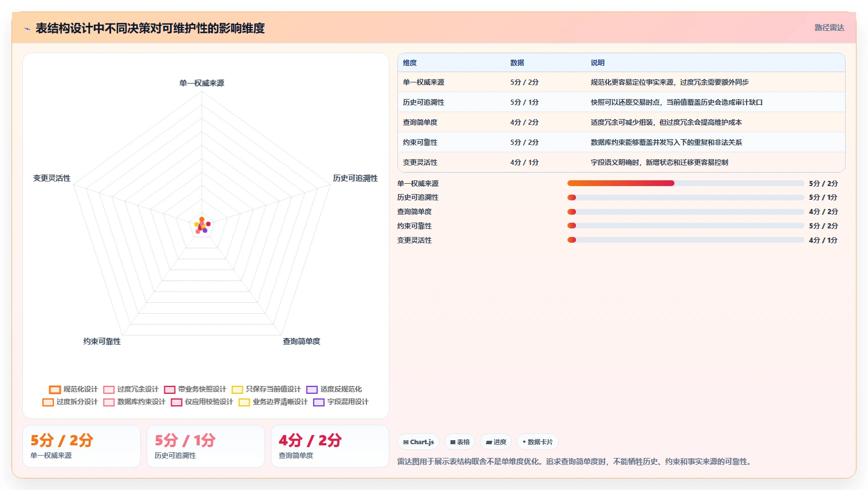The image size is (868, 490).
Task: Click the 单一权威来源 progress bar
Action: tap(685, 183)
